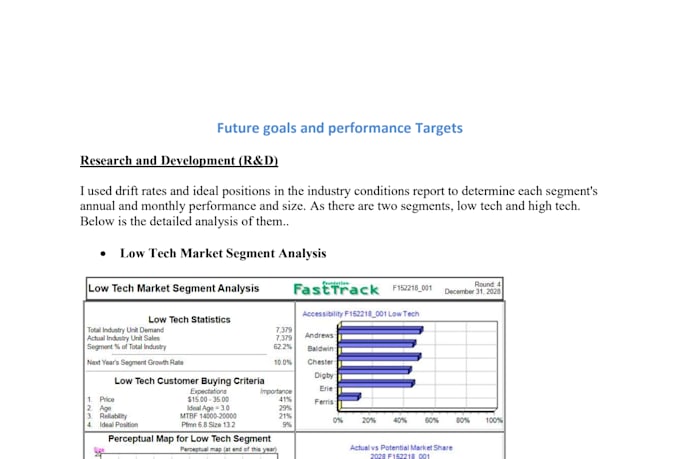Click the 'Accessibility F152218_001 Low Tech' chart title

tap(361, 314)
